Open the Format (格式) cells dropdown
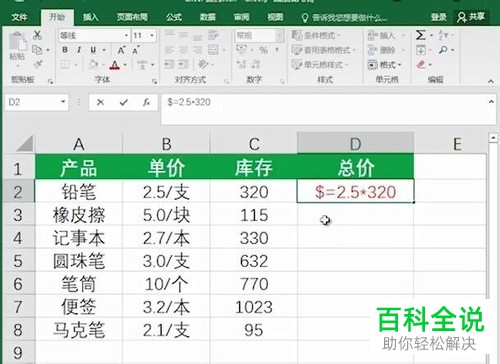Viewport: 500px width, 364px height. click(x=385, y=64)
